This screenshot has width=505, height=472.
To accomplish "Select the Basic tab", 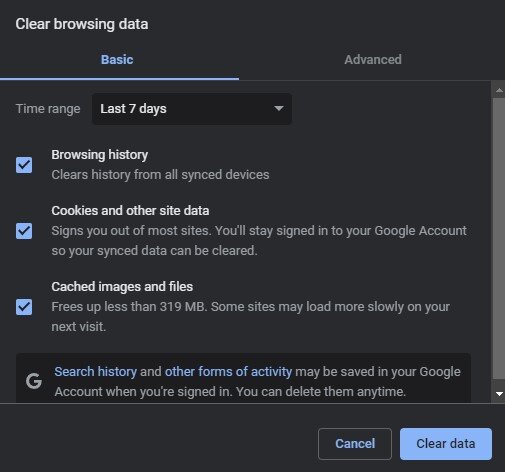I will (117, 60).
